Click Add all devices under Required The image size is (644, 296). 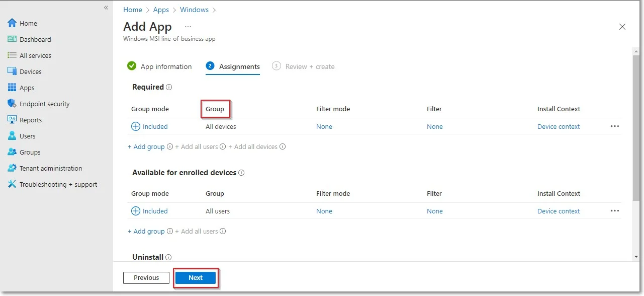pos(253,147)
